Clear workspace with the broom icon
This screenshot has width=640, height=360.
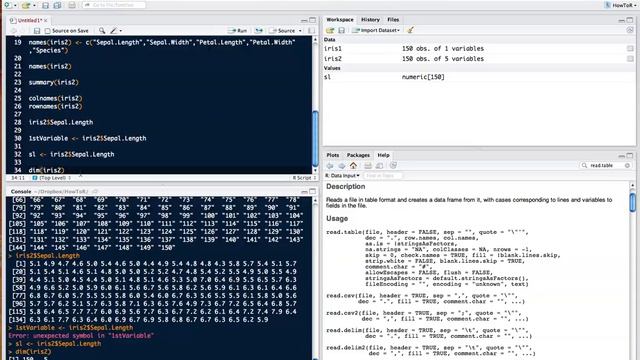[410, 30]
